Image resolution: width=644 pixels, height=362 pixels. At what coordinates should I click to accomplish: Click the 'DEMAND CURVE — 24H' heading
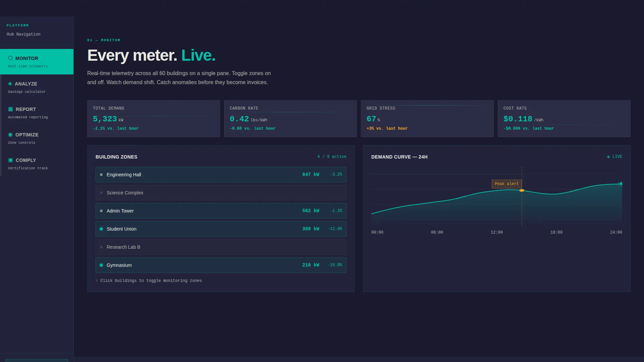click(399, 157)
